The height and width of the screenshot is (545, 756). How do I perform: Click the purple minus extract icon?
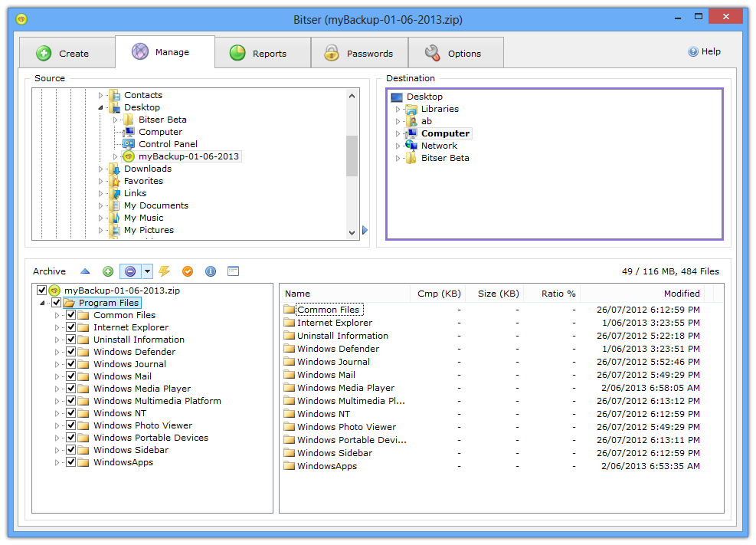[130, 271]
